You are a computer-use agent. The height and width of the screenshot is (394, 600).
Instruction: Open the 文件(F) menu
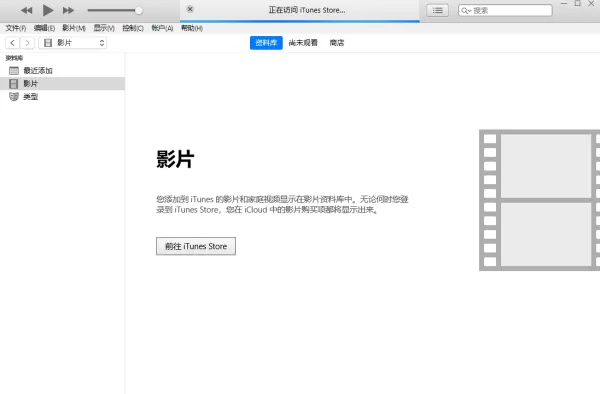tap(16, 28)
